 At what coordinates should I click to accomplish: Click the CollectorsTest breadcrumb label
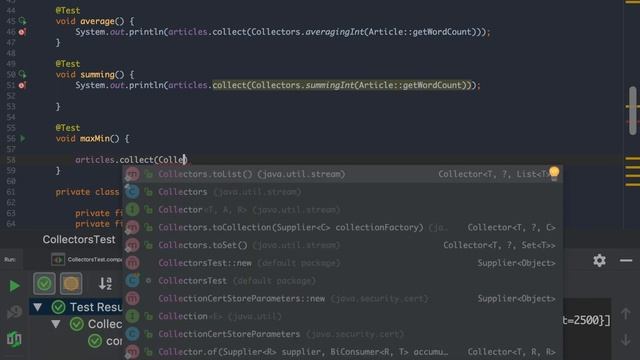[x=79, y=240]
